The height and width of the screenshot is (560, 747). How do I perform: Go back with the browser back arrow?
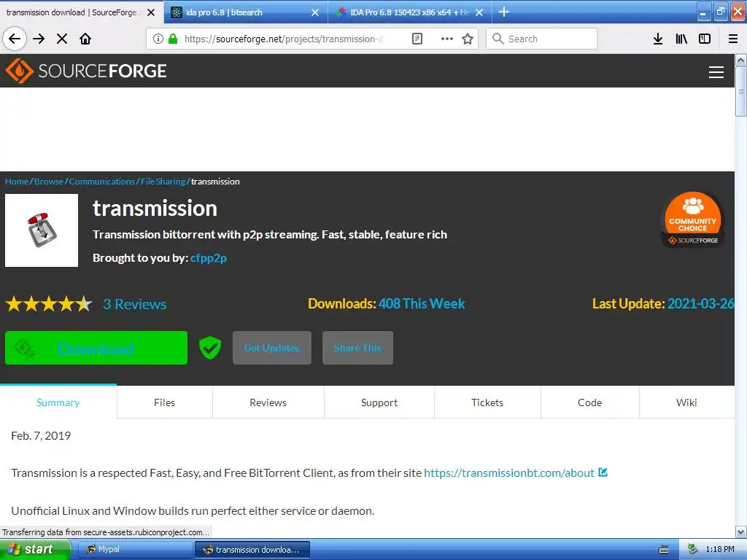[x=15, y=39]
